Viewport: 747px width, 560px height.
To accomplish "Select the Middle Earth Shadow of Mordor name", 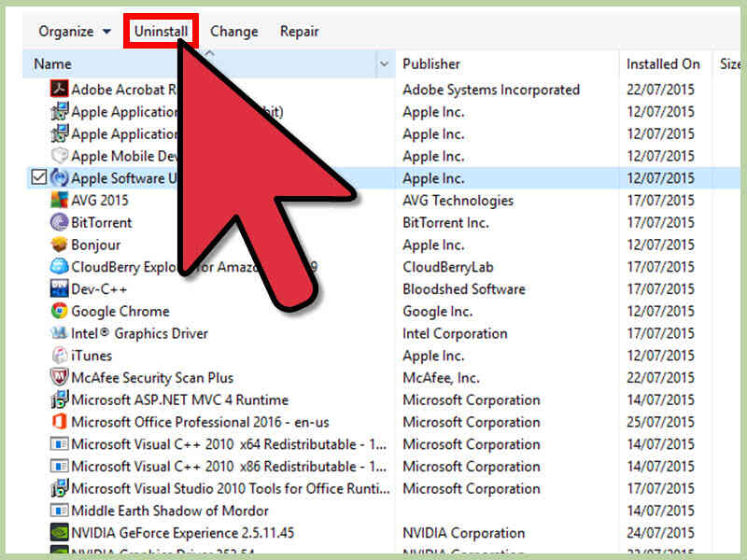I will point(170,511).
